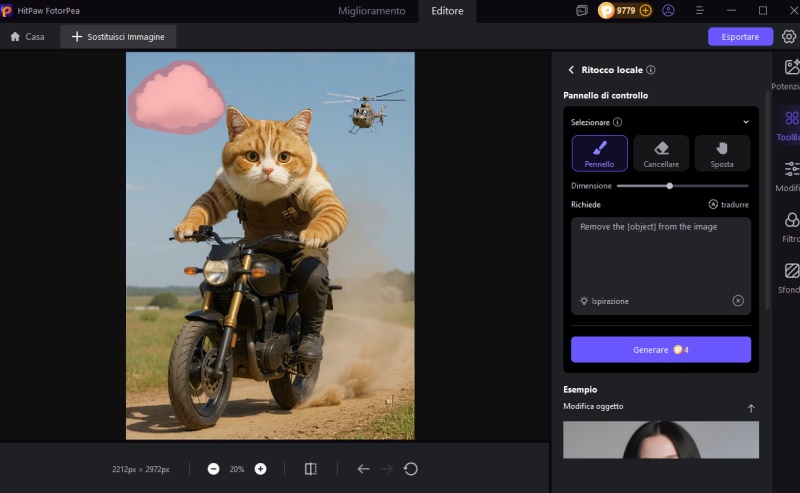Open the Ispirazione suggestions
Viewport: 800px width, 493px height.
[604, 301]
